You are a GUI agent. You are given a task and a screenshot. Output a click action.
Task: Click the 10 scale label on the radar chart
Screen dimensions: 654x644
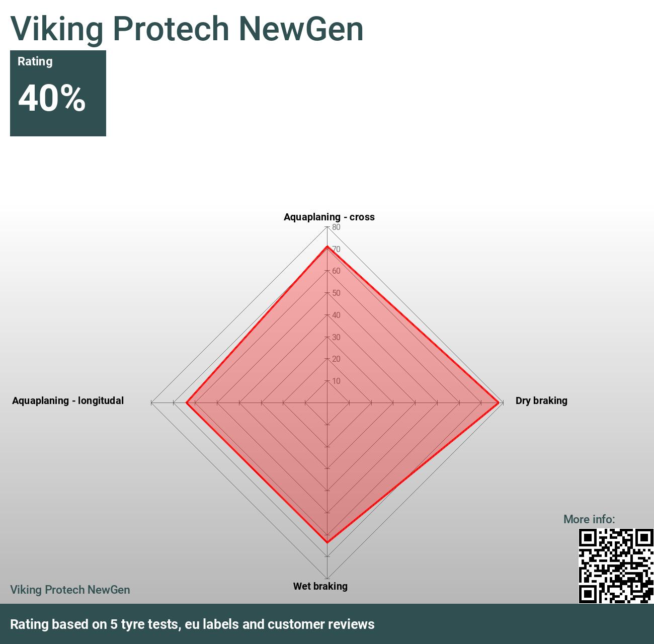pyautogui.click(x=336, y=381)
